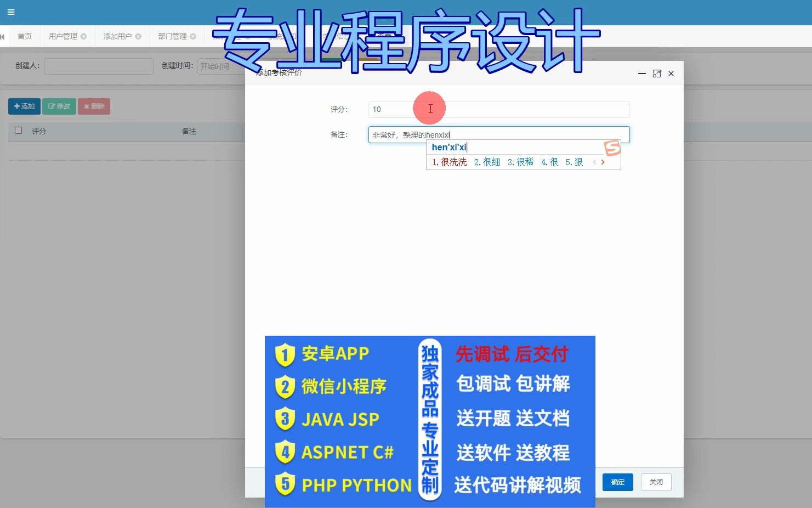This screenshot has height=508, width=812.
Task: Choose IME candidate 4 很
Action: [x=549, y=162]
